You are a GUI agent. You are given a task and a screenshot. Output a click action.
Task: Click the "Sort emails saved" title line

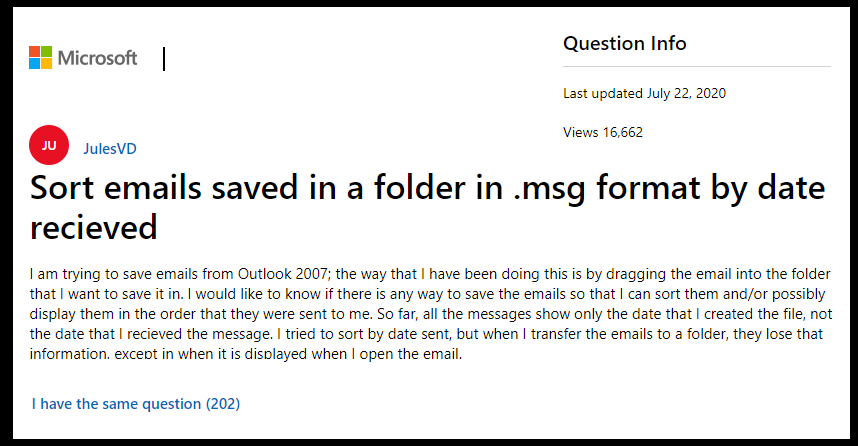coord(427,188)
